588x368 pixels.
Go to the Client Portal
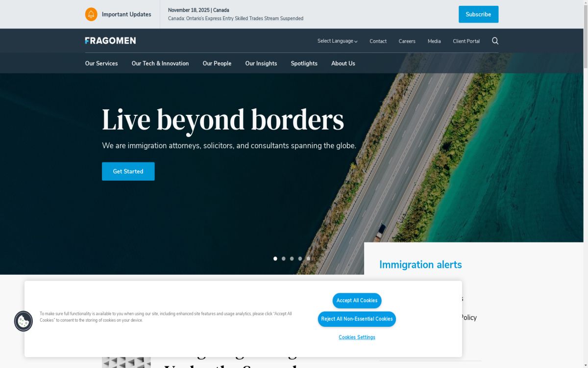[x=466, y=41]
